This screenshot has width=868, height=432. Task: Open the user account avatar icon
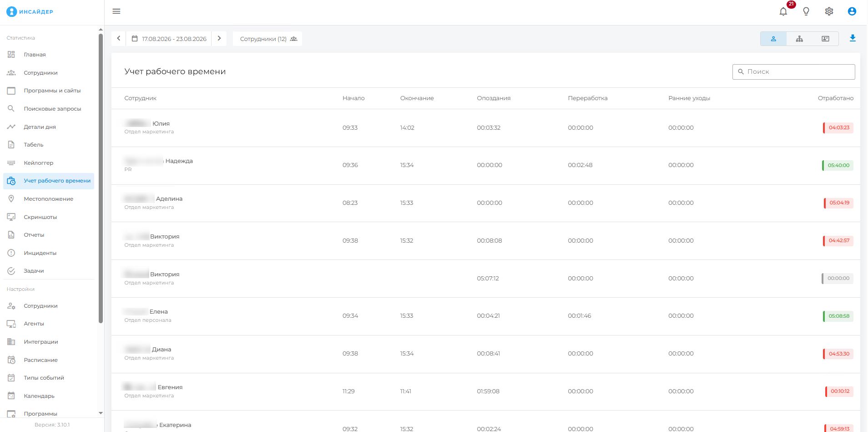852,11
